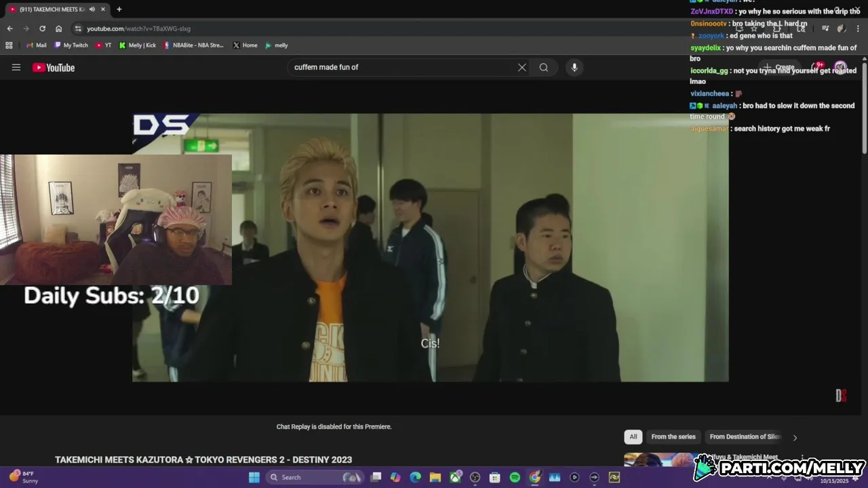Select the All filter chip

tap(633, 436)
